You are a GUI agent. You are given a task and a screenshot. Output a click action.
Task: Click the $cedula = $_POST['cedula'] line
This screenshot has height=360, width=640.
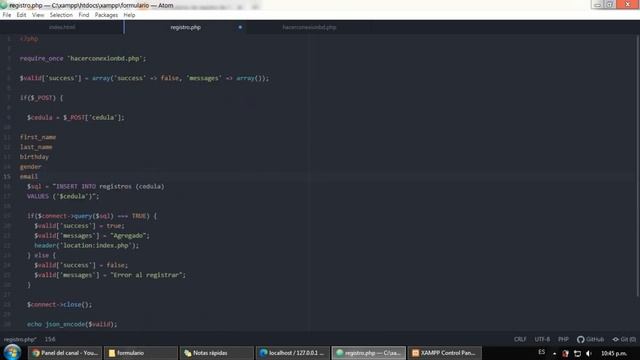pyautogui.click(x=76, y=118)
